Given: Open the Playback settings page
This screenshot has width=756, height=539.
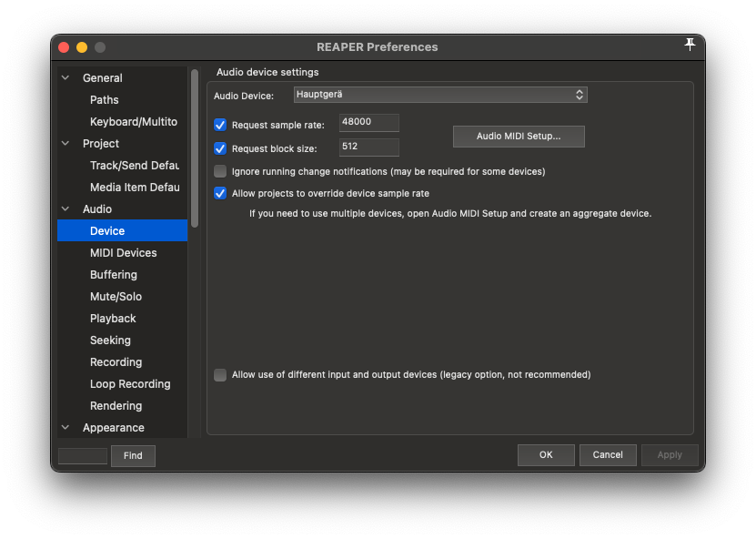Looking at the screenshot, I should click(113, 319).
